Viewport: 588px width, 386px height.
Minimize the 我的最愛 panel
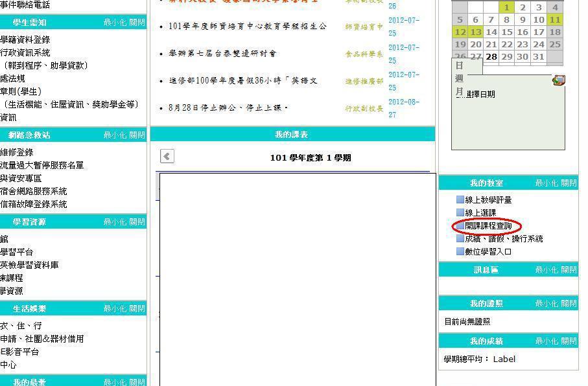pyautogui.click(x=115, y=382)
